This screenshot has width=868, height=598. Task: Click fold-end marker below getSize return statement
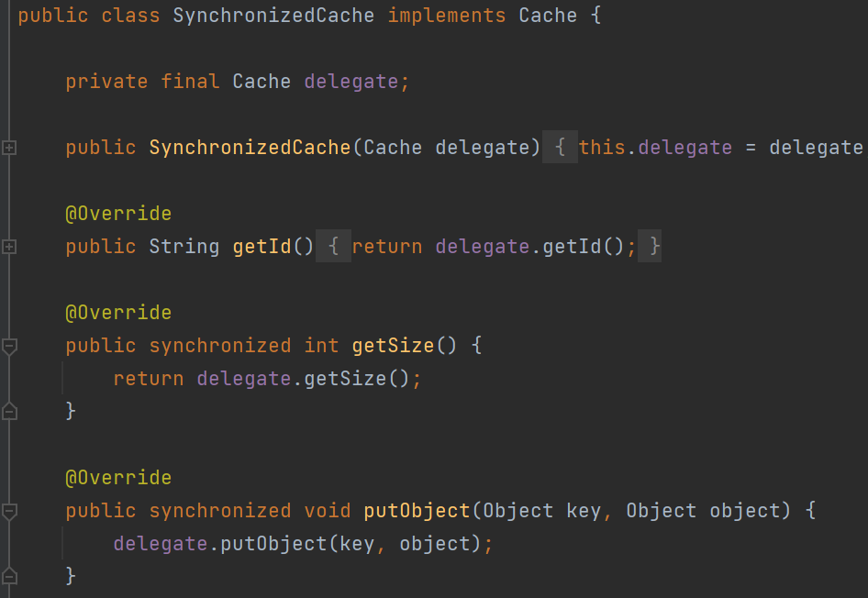tap(9, 412)
